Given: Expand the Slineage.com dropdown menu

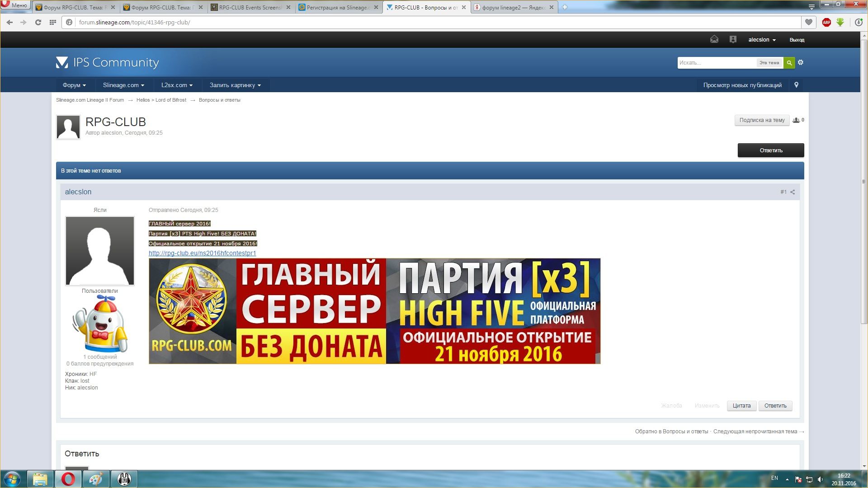Looking at the screenshot, I should pyautogui.click(x=123, y=85).
